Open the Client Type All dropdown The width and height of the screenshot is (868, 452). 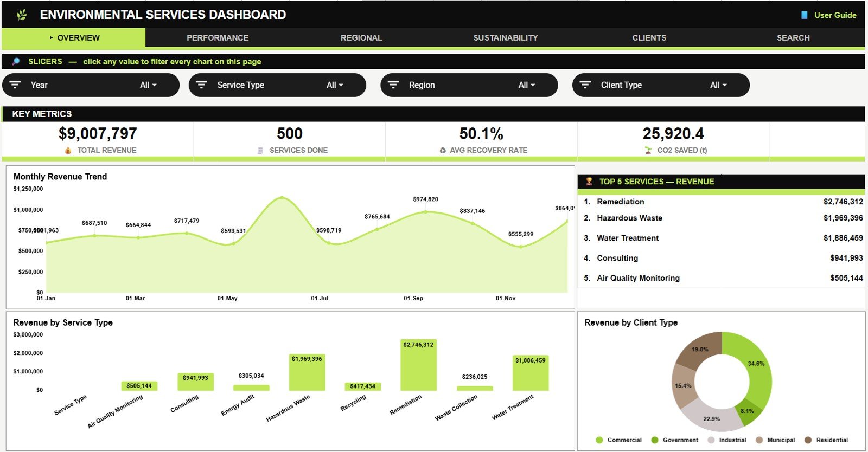click(x=718, y=85)
